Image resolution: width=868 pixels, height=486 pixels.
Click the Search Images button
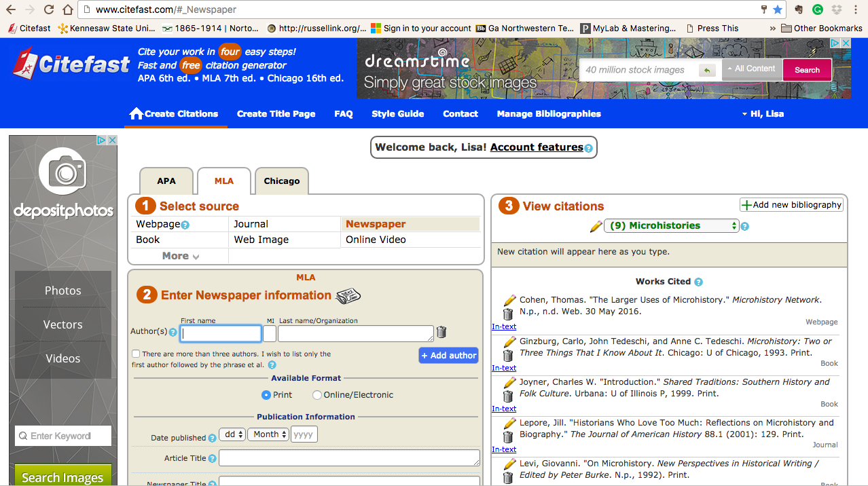pyautogui.click(x=62, y=477)
